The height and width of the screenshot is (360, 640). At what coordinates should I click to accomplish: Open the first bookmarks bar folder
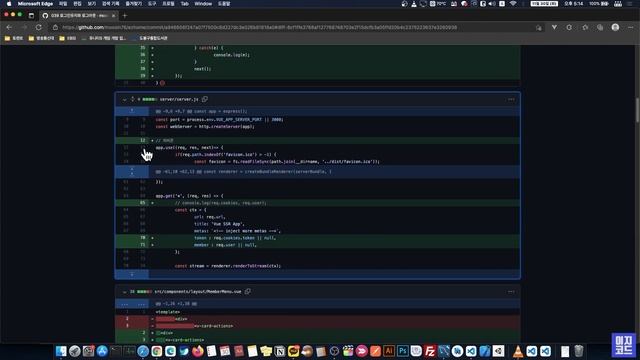click(x=14, y=38)
